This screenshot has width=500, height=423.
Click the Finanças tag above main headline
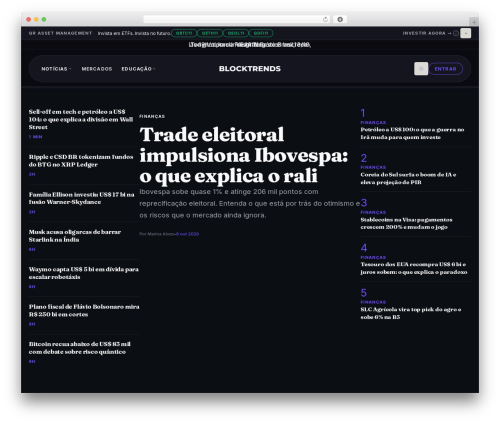pos(152,116)
